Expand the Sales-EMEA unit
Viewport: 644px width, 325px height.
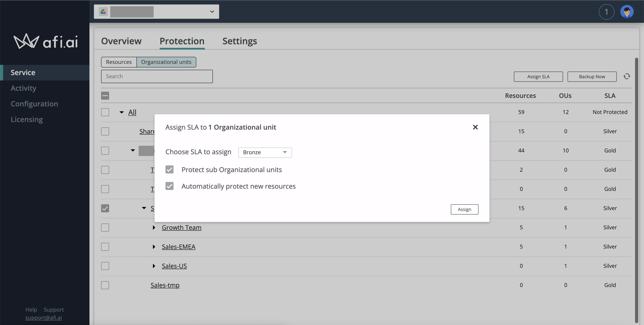coord(154,247)
